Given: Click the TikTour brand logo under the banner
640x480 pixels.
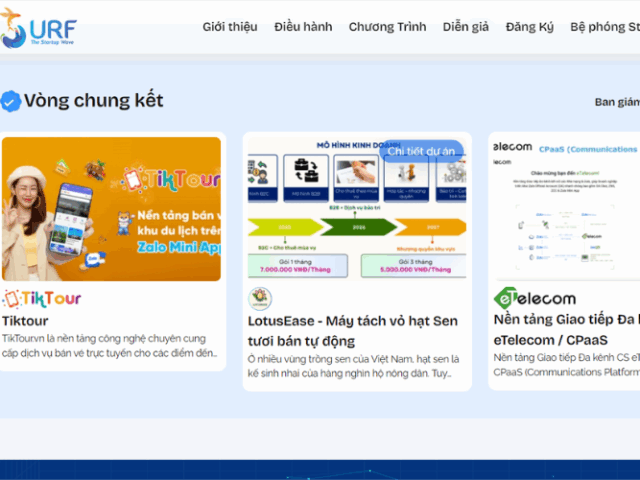Looking at the screenshot, I should pos(42,298).
